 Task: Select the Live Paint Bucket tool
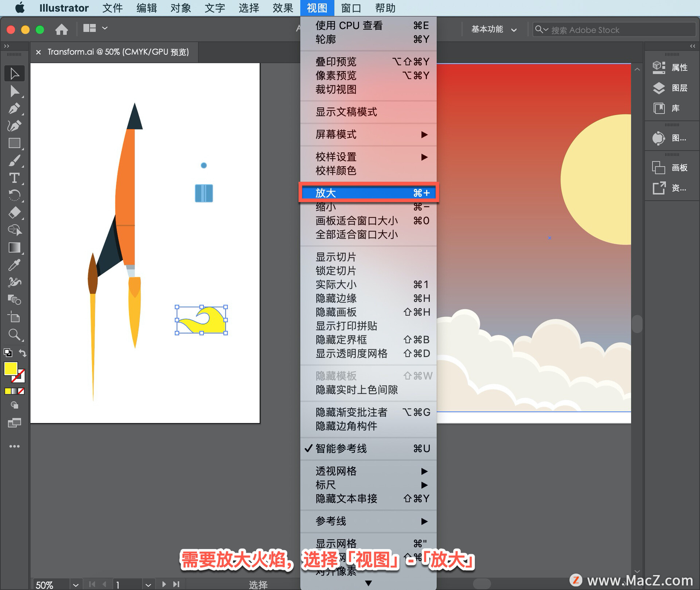pos(15,300)
